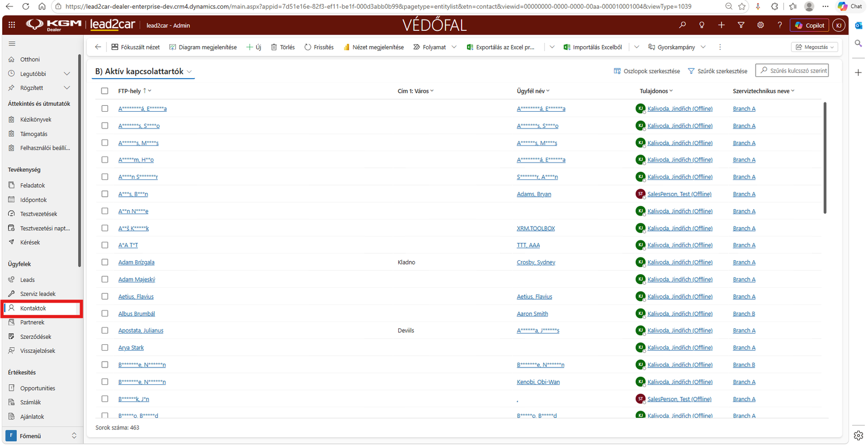Favorite this page with star icon

[742, 7]
